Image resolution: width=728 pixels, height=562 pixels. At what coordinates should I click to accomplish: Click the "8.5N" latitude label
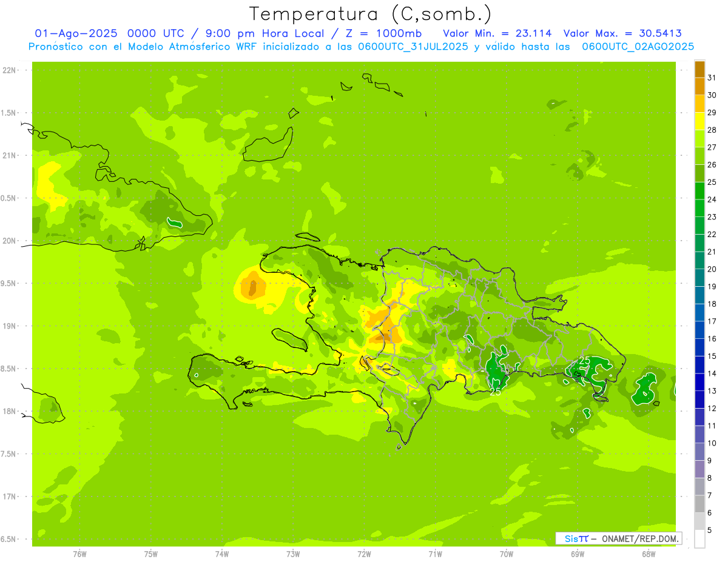(x=9, y=369)
